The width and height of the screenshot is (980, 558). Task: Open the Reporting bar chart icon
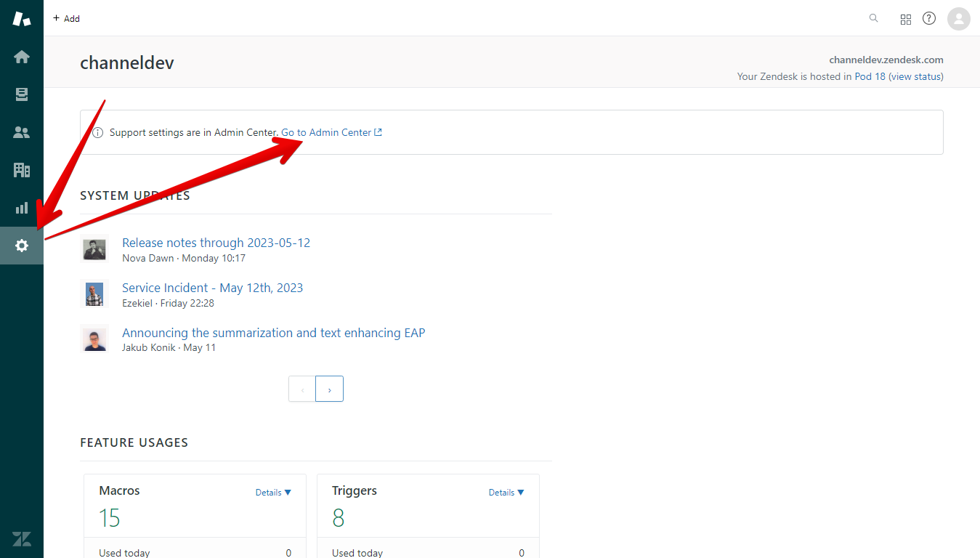[22, 208]
